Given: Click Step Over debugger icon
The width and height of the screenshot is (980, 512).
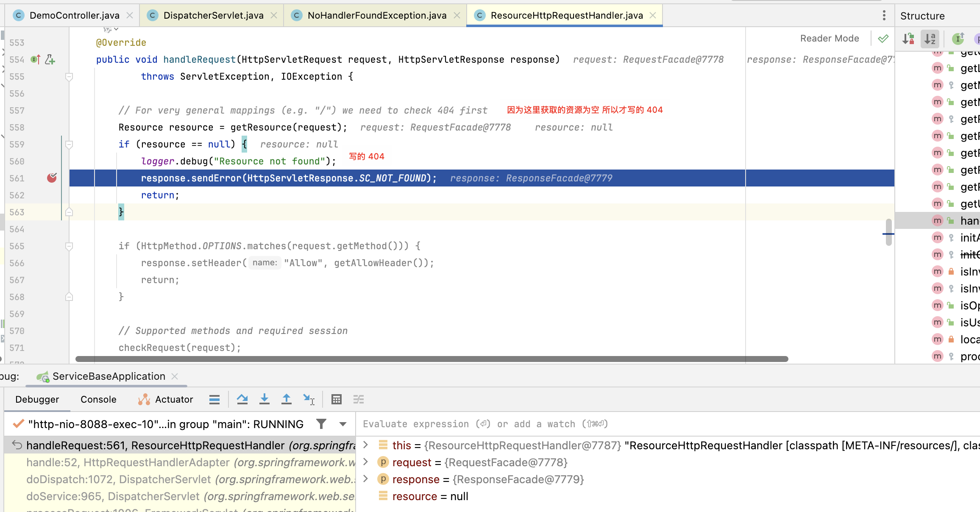Looking at the screenshot, I should [x=242, y=399].
